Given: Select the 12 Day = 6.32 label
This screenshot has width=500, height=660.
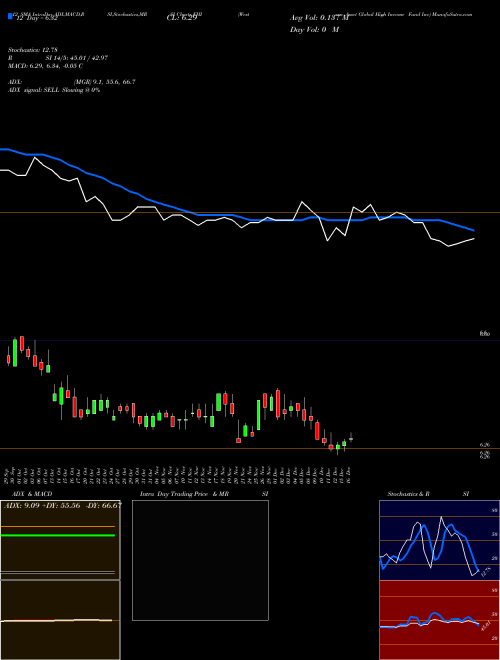Looking at the screenshot, I should point(37,19).
